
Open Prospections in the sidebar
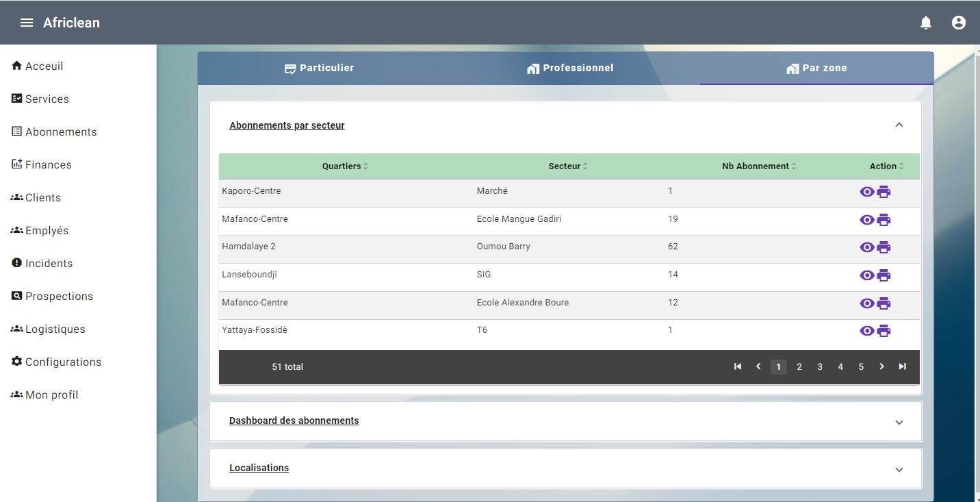pos(52,296)
